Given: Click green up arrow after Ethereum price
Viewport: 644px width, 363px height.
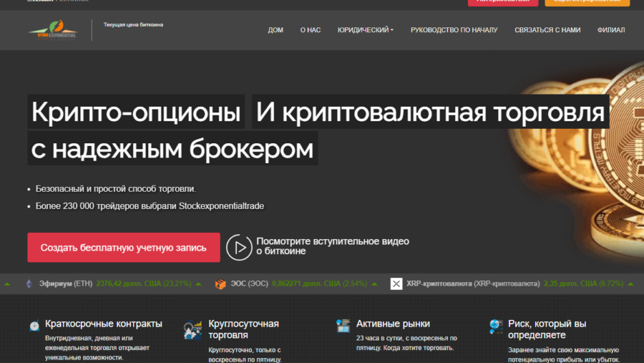Looking at the screenshot, I should 199,284.
